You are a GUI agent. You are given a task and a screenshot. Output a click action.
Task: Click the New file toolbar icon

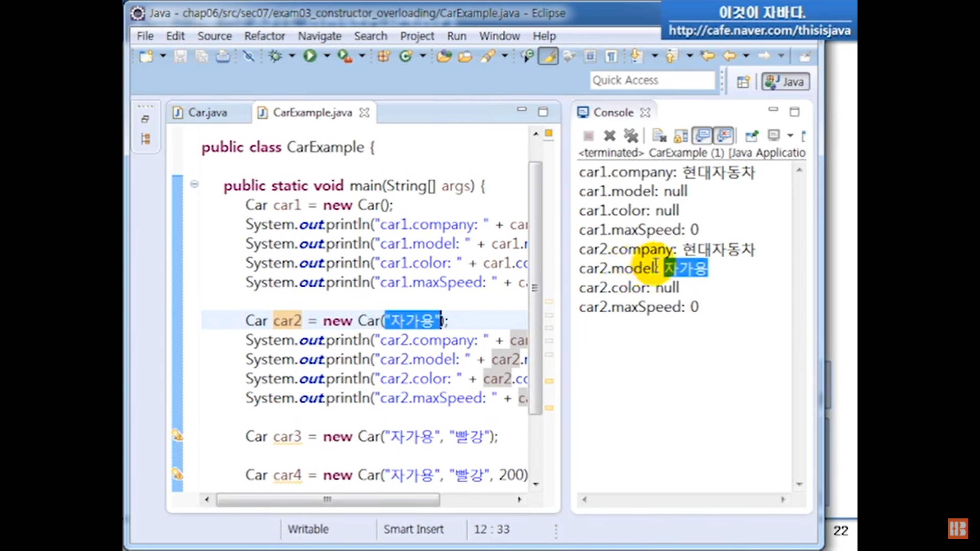click(x=146, y=56)
